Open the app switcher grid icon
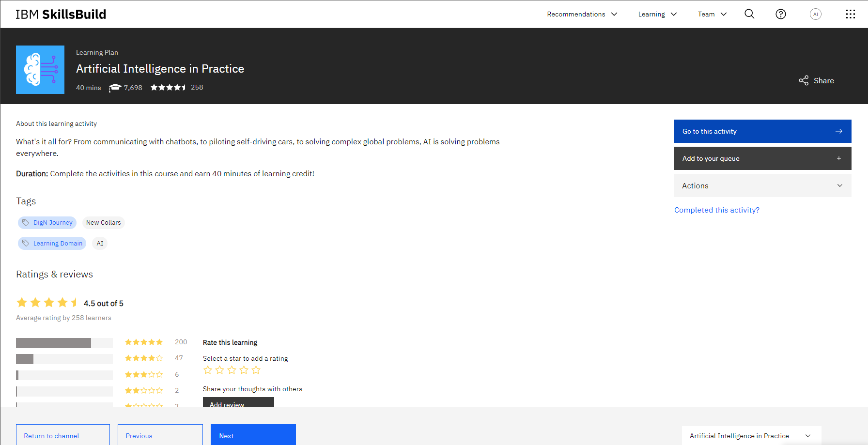868x445 pixels. tap(851, 14)
